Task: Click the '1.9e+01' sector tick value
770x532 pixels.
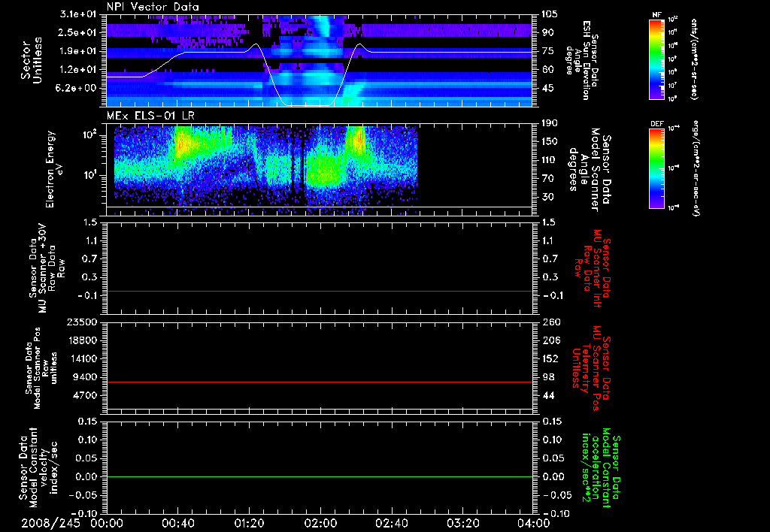Action: [78, 51]
